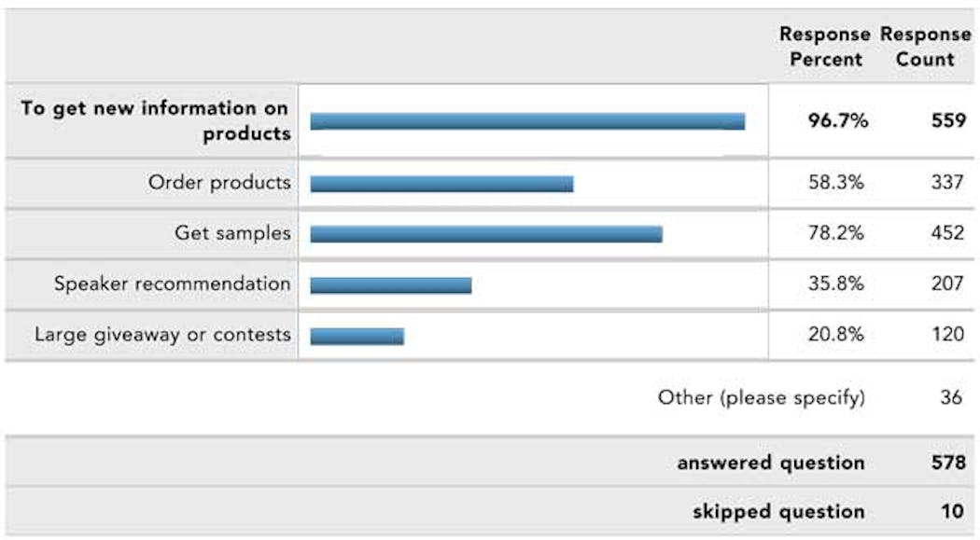Image resolution: width=980 pixels, height=540 pixels.
Task: Select the Order products bar
Action: click(x=441, y=184)
